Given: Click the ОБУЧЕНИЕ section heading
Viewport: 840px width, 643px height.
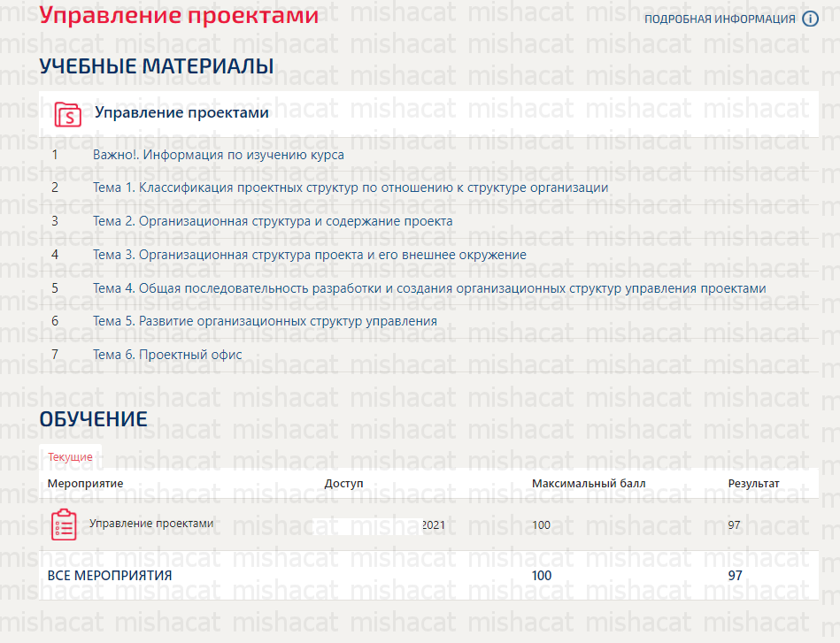Looking at the screenshot, I should 93,419.
